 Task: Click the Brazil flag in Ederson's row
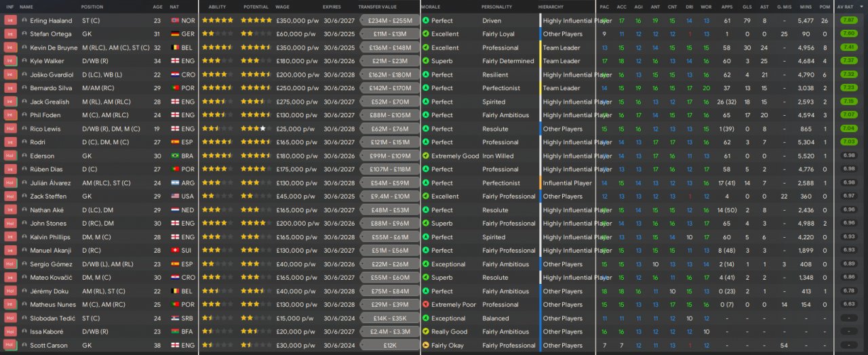point(175,156)
